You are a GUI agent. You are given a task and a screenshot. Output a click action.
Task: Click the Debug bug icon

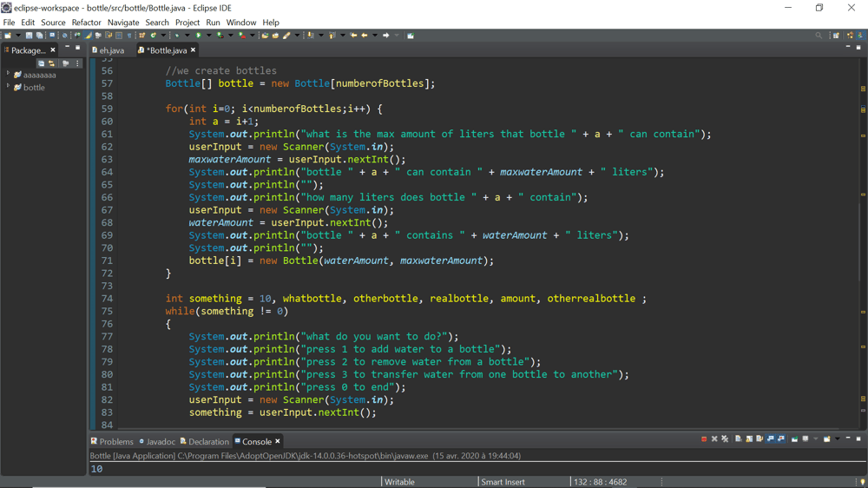(x=177, y=36)
